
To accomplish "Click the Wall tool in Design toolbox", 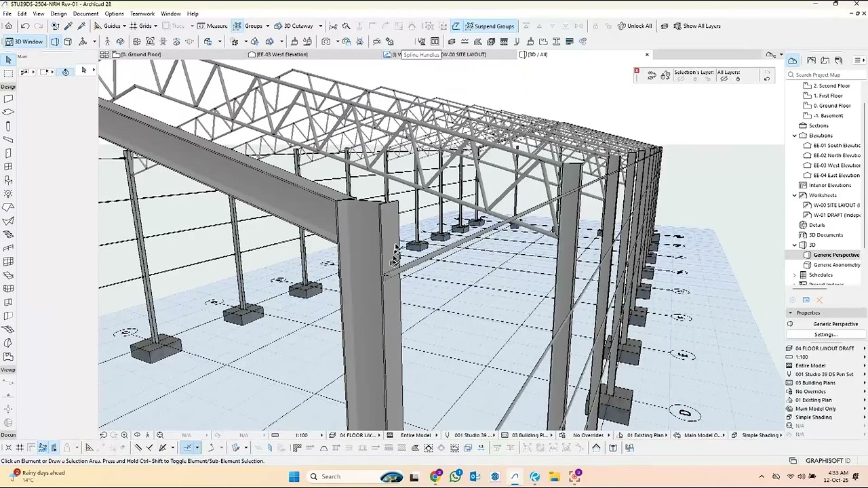I will [x=8, y=99].
